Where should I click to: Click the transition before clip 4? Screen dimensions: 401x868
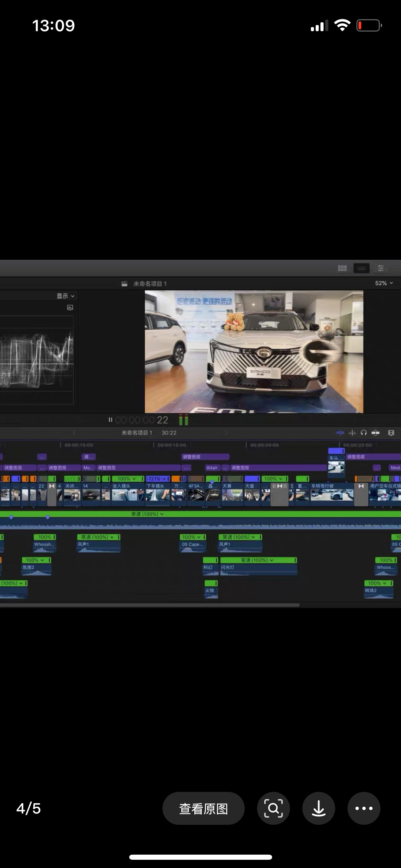pos(52,494)
